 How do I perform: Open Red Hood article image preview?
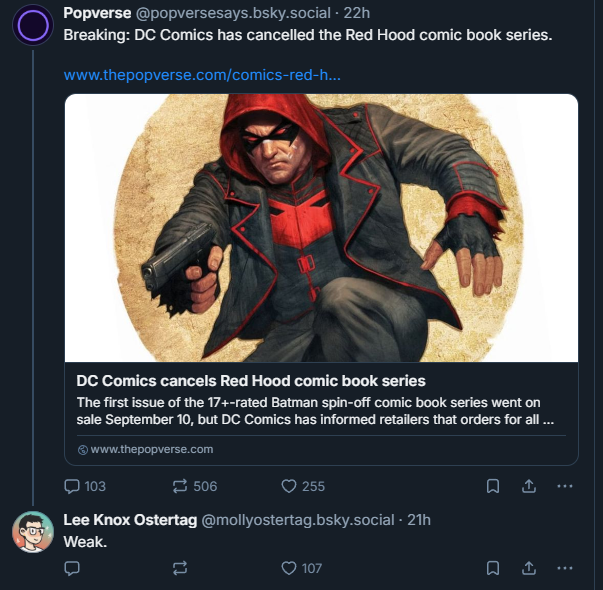tap(321, 228)
